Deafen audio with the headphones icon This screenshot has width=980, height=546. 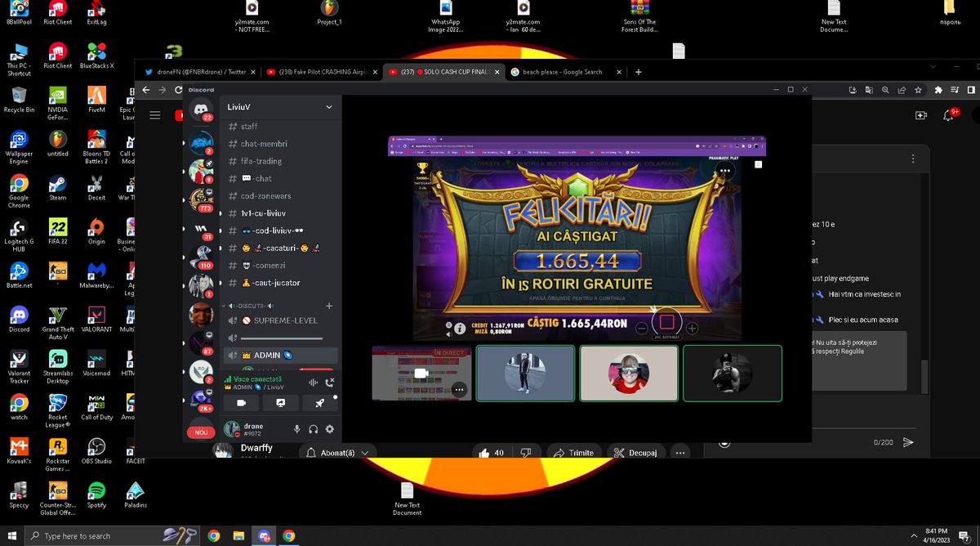314,429
